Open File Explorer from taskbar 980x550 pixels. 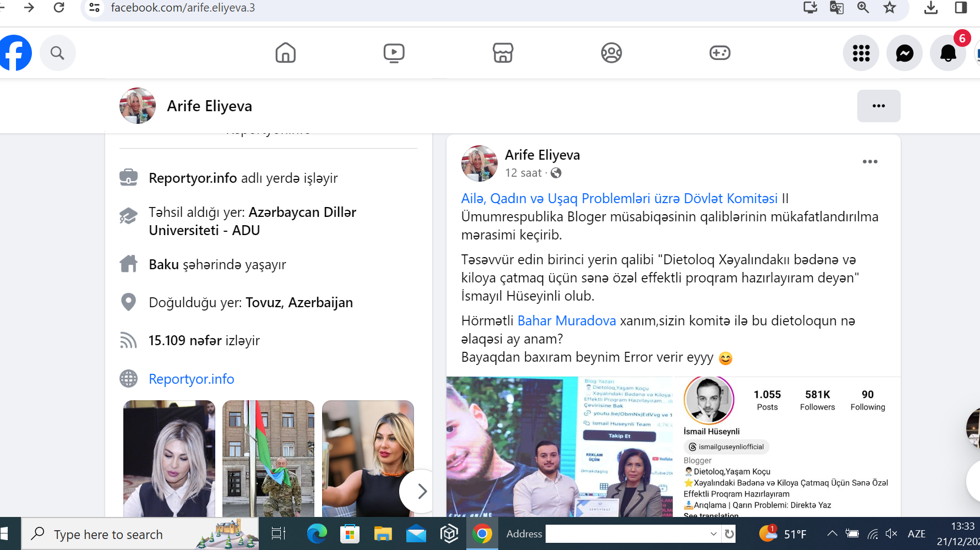point(383,534)
